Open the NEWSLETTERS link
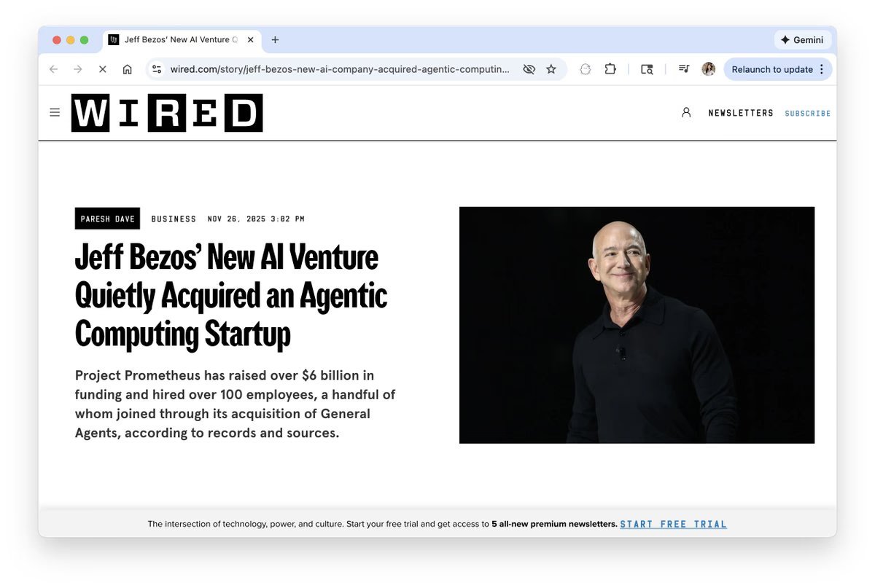 tap(741, 113)
